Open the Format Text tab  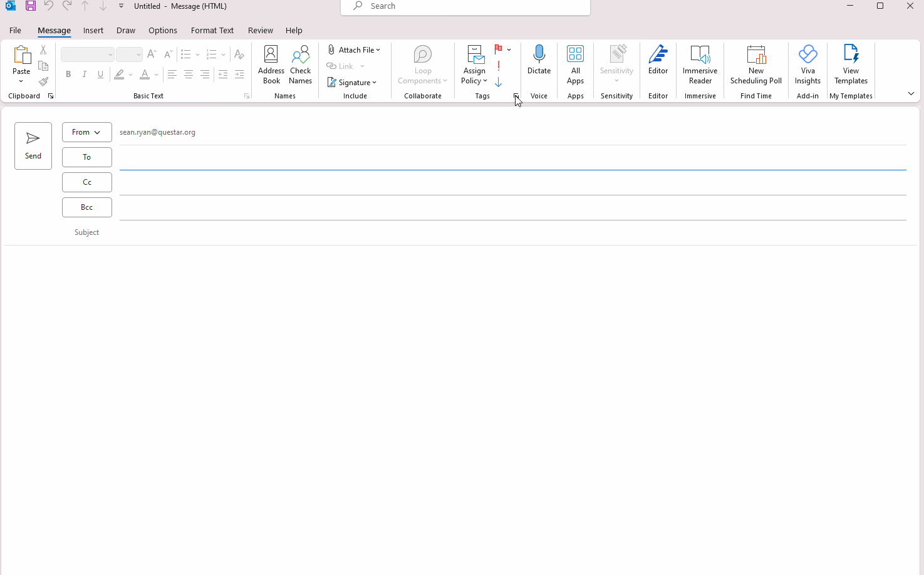click(x=212, y=30)
